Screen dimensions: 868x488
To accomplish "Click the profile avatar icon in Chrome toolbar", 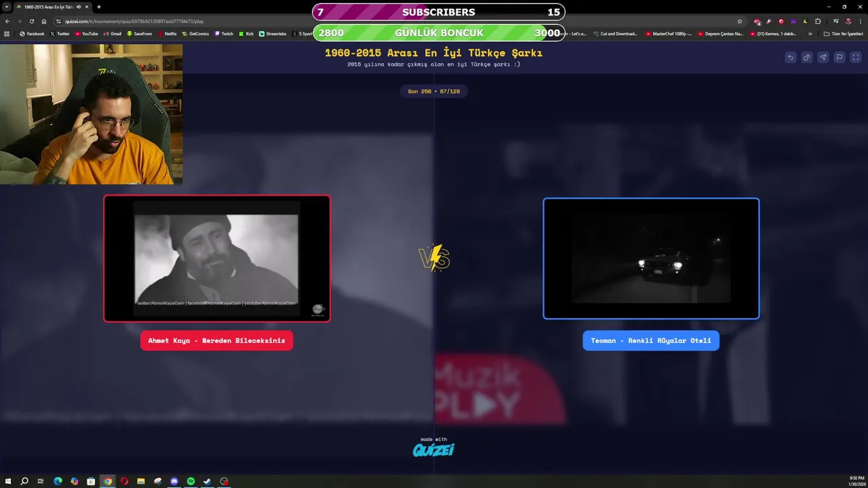I will click(848, 21).
